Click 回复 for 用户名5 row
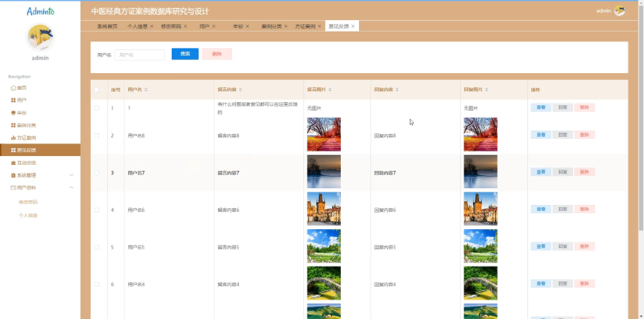 coord(563,246)
